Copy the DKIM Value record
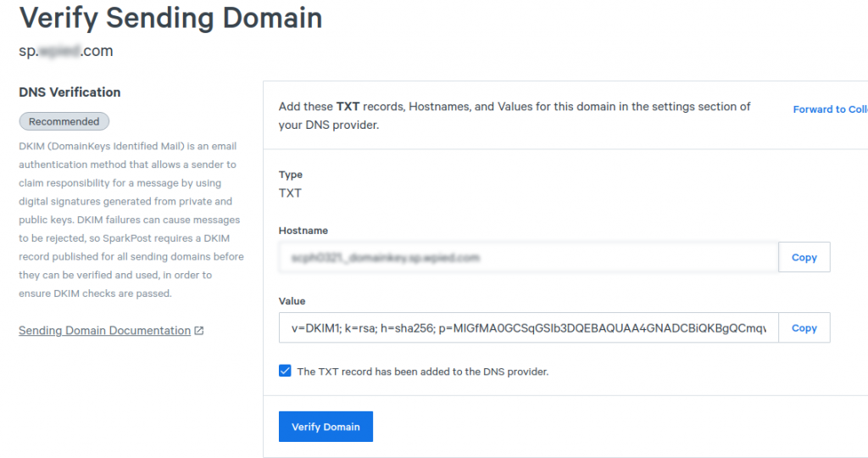 804,328
